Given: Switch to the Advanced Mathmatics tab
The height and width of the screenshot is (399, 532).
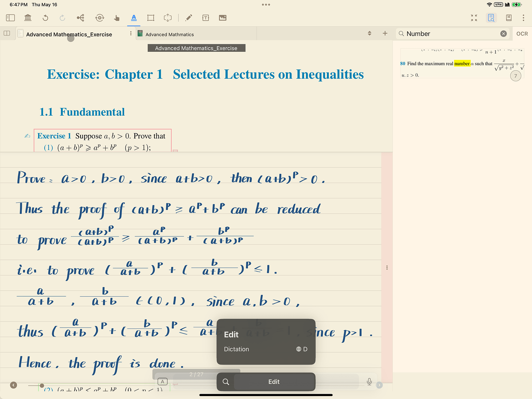Looking at the screenshot, I should [x=169, y=34].
